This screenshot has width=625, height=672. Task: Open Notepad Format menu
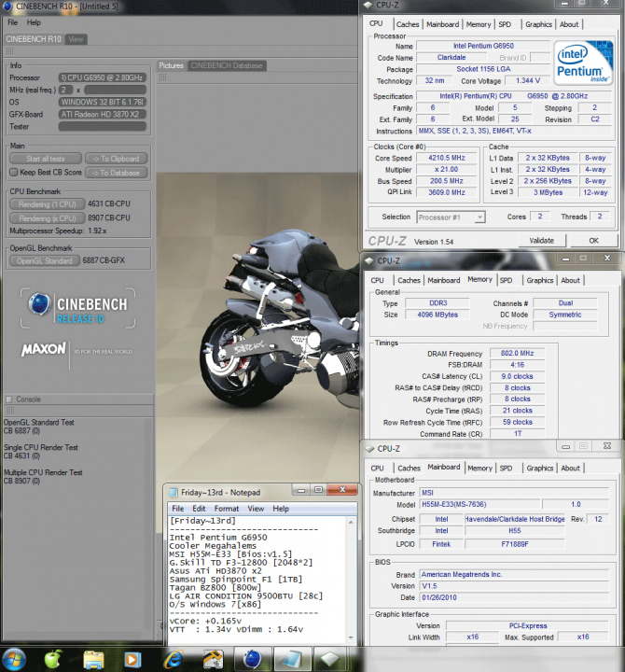tap(226, 509)
